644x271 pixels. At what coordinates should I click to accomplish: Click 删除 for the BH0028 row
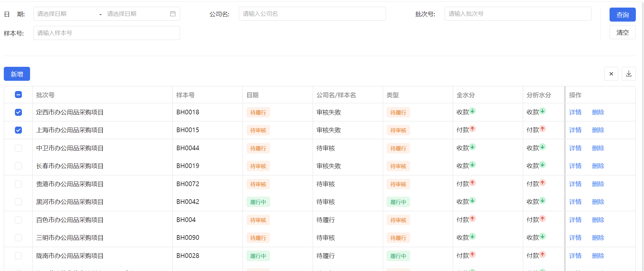pyautogui.click(x=598, y=256)
